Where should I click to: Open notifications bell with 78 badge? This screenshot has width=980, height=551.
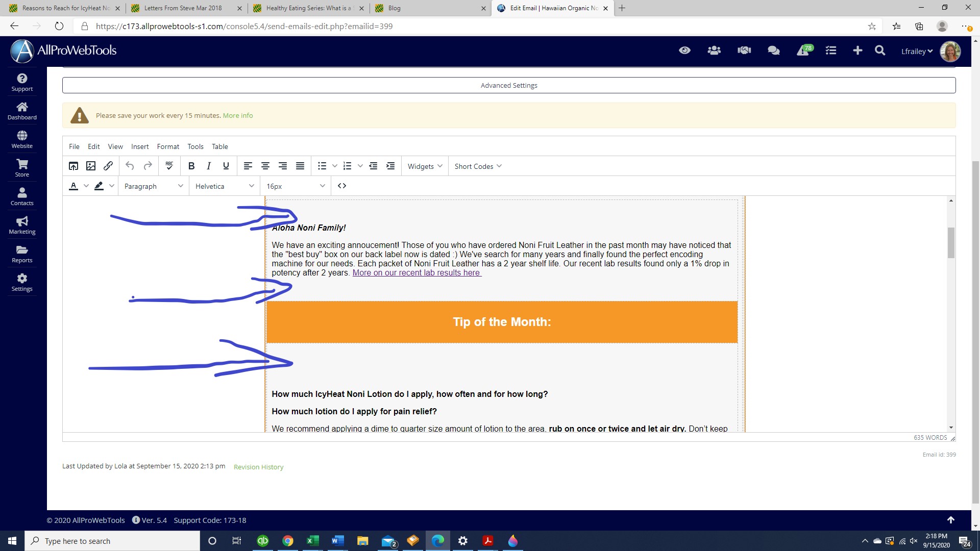[x=804, y=50]
